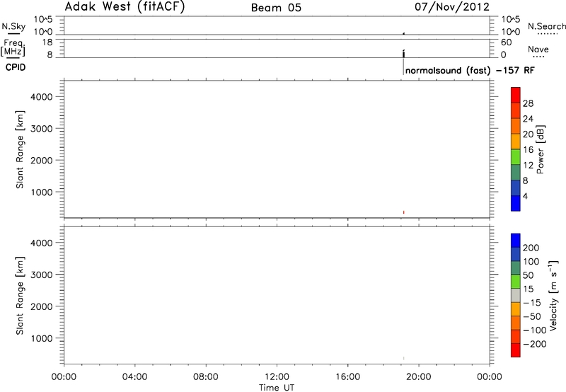Pick the Power colorbar segment between 4 and 8
Viewport: 566px width, 392px height.
(x=516, y=188)
